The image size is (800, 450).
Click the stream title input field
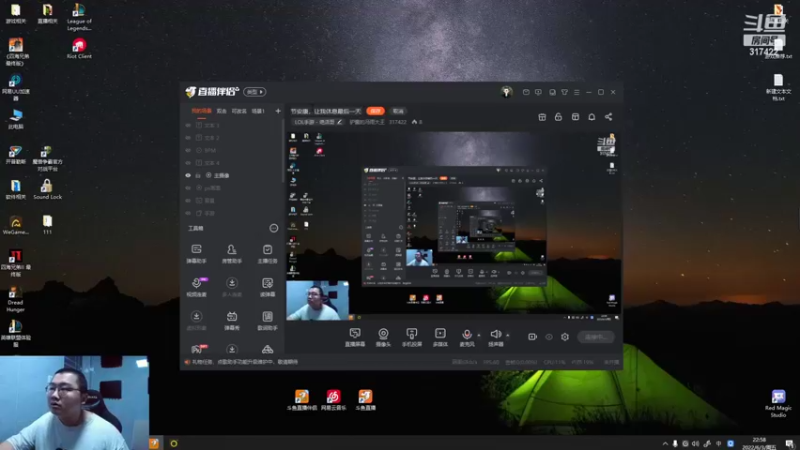click(326, 111)
